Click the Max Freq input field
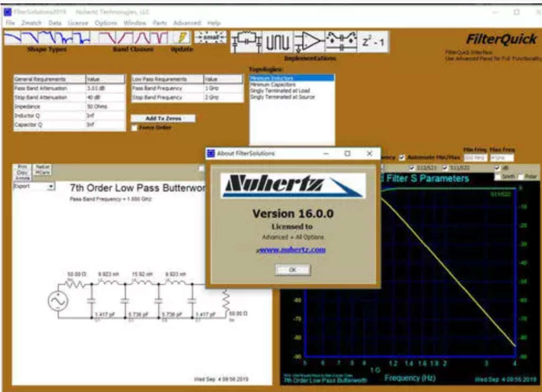 (x=502, y=158)
